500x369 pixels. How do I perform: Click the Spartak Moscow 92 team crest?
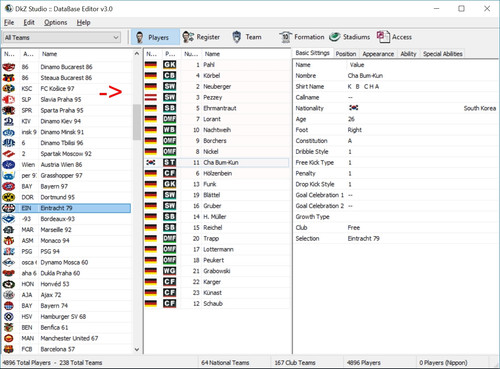[x=9, y=154]
